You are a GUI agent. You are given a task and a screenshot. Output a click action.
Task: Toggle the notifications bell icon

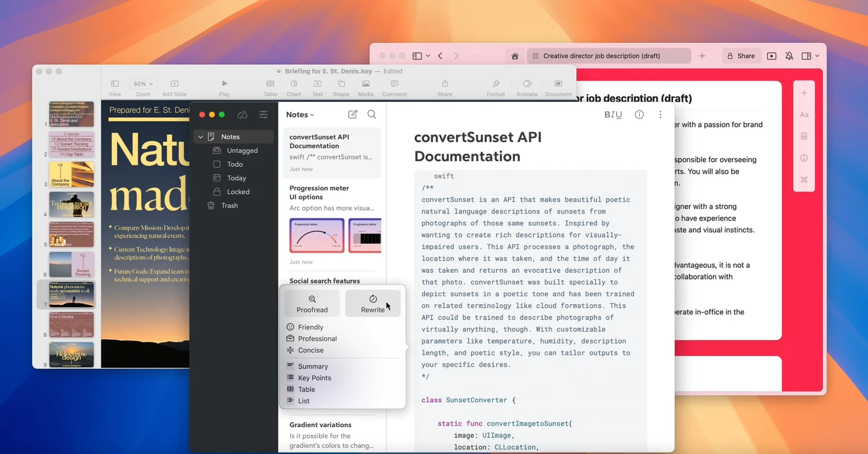click(x=789, y=56)
